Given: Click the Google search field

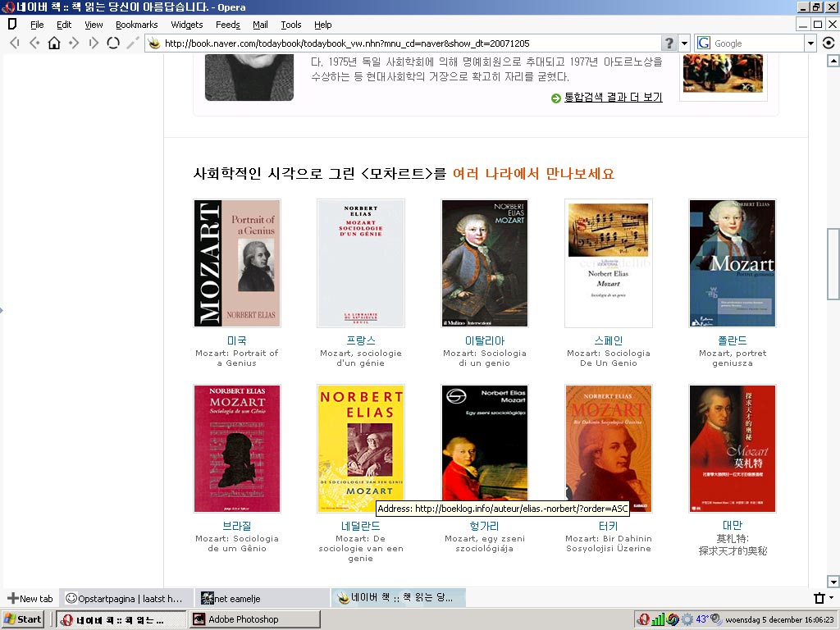Looking at the screenshot, I should tap(756, 43).
